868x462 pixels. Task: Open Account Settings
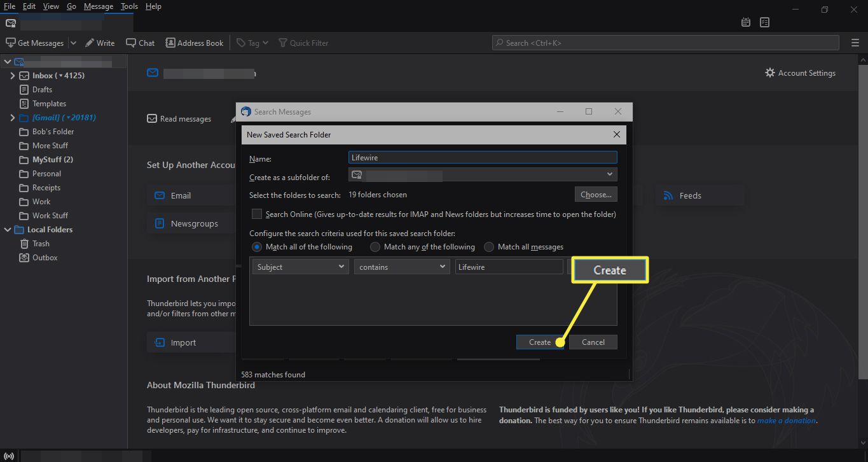800,73
